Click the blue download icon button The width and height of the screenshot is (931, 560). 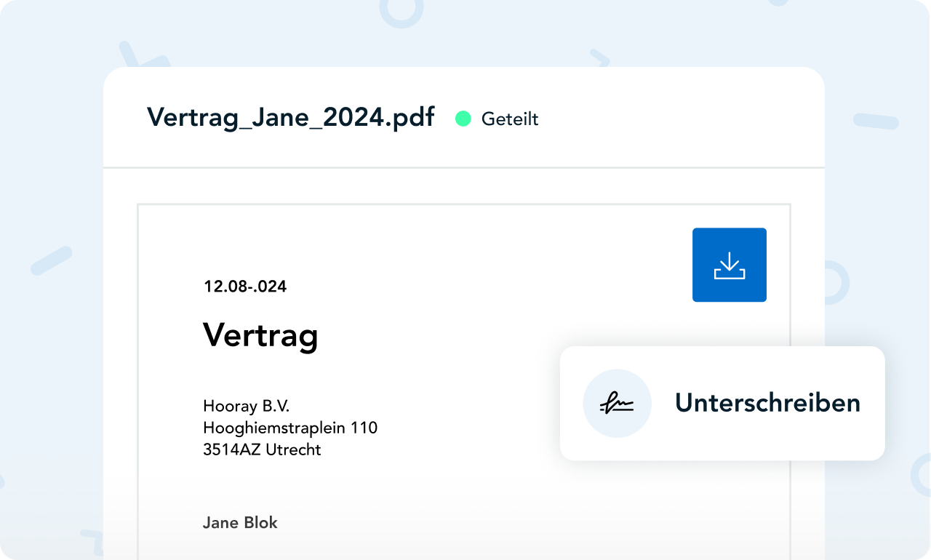(729, 265)
